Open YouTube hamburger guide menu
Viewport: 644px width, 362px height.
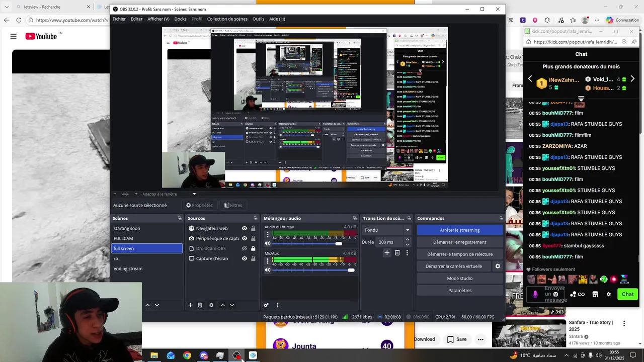[x=14, y=36]
